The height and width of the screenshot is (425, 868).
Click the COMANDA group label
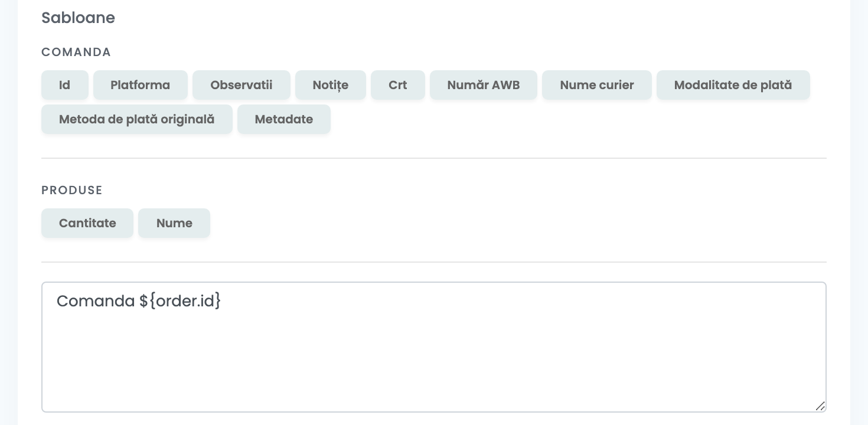[76, 52]
